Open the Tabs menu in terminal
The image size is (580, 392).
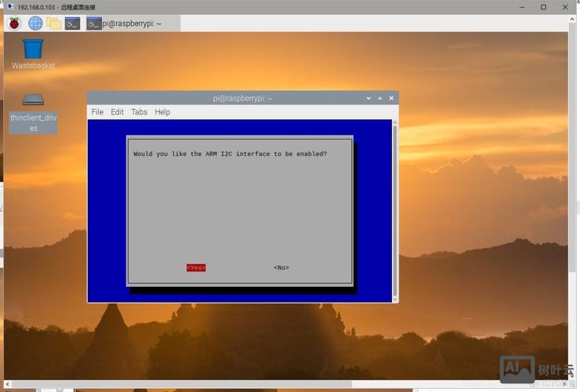tap(139, 112)
